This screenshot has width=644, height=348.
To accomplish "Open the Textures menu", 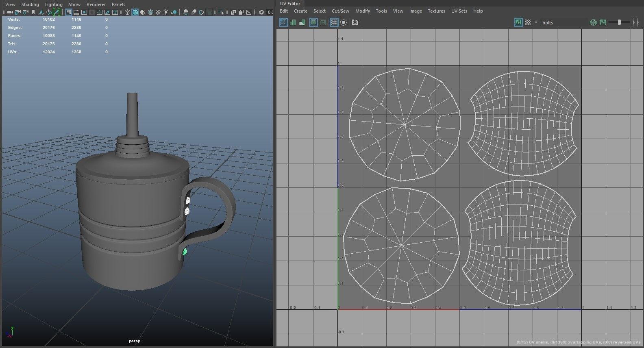I will 436,11.
